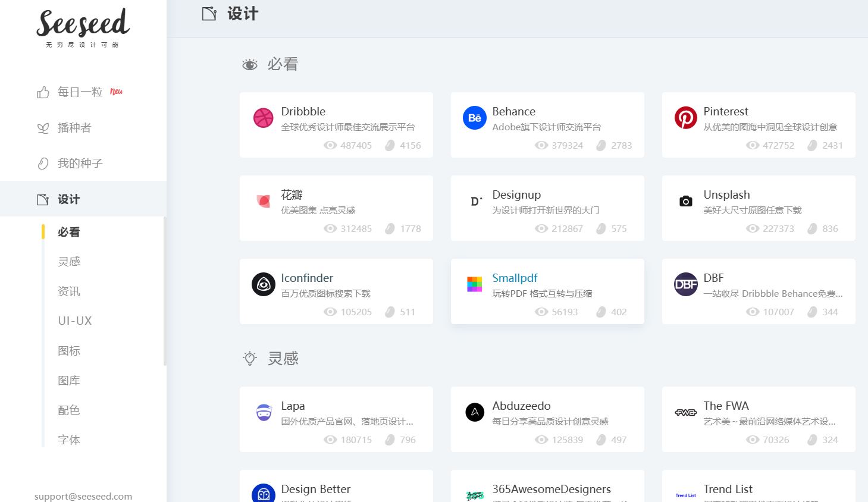The height and width of the screenshot is (502, 868).
Task: Click the Abduzeedo black circle icon
Action: (474, 412)
